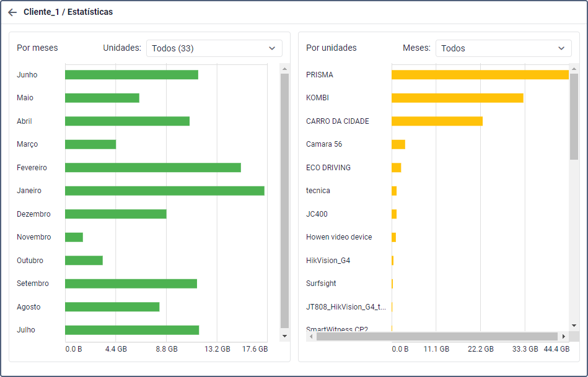This screenshot has width=588, height=377.
Task: Click the Camara 56 unit label
Action: point(324,144)
